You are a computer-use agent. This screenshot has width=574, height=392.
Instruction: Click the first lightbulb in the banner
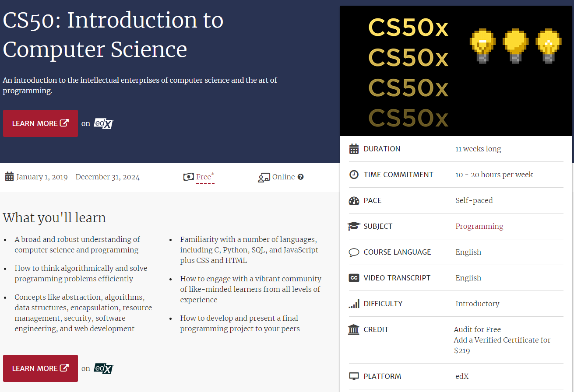[x=482, y=45]
